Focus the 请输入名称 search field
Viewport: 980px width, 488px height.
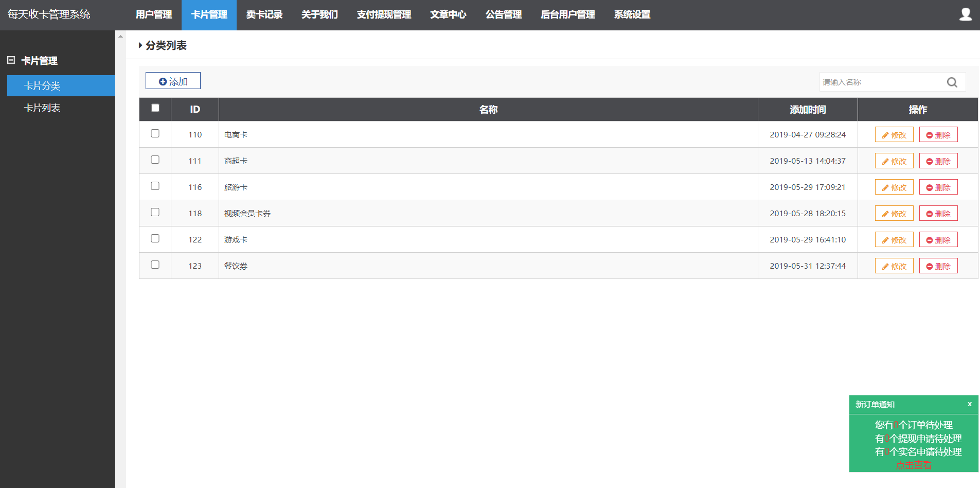coord(881,82)
